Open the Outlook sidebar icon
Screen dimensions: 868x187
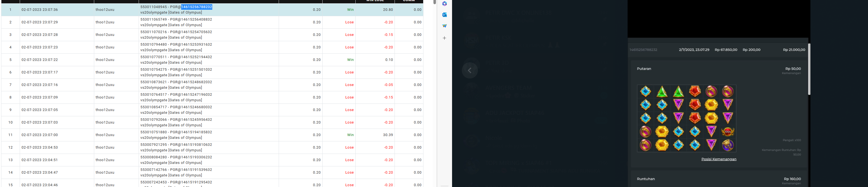[x=445, y=14]
